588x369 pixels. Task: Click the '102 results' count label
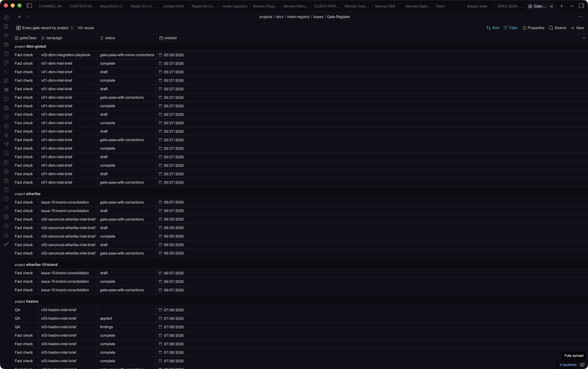[x=86, y=28]
